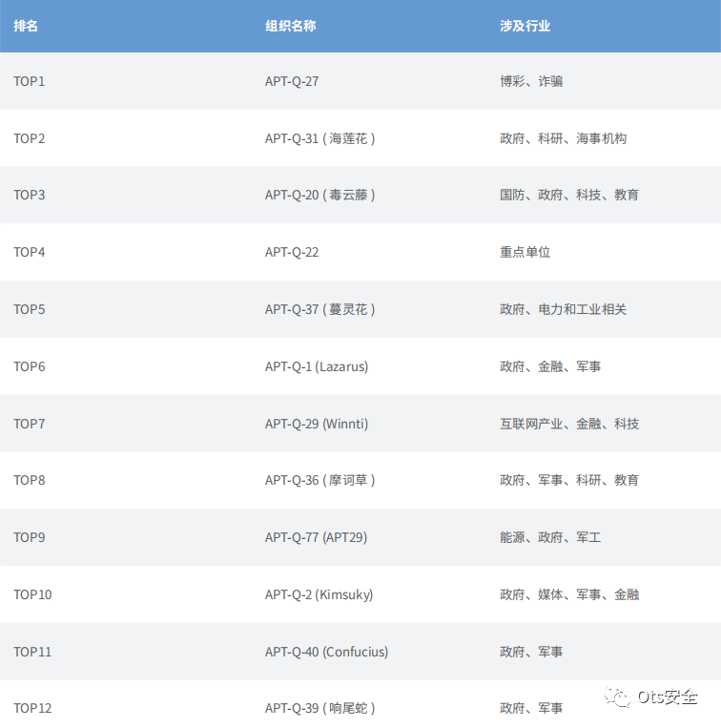Click APT-Q-77 (APT29) cell
Viewport: 721px width, 728px height.
coord(316,537)
